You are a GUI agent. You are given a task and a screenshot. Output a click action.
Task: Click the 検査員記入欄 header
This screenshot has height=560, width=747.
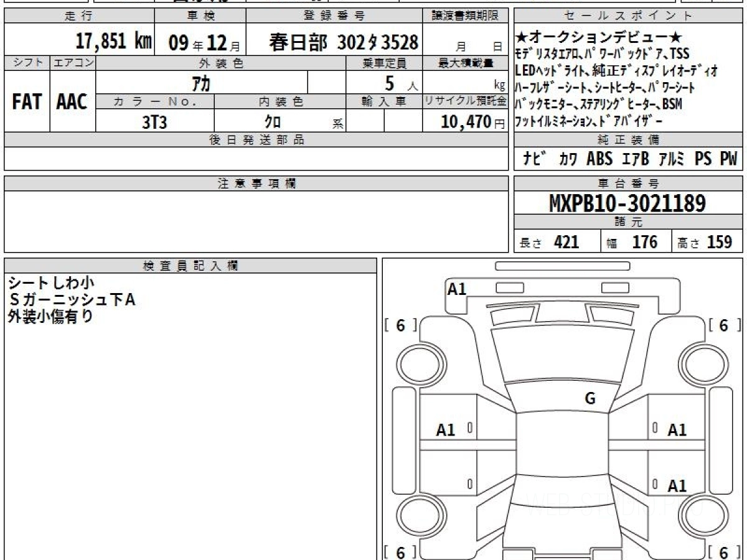coord(190,266)
